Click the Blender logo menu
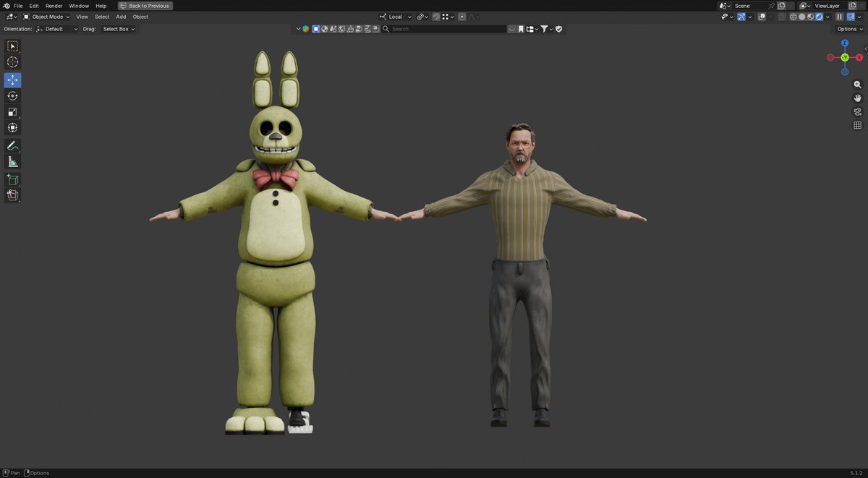 pyautogui.click(x=7, y=6)
